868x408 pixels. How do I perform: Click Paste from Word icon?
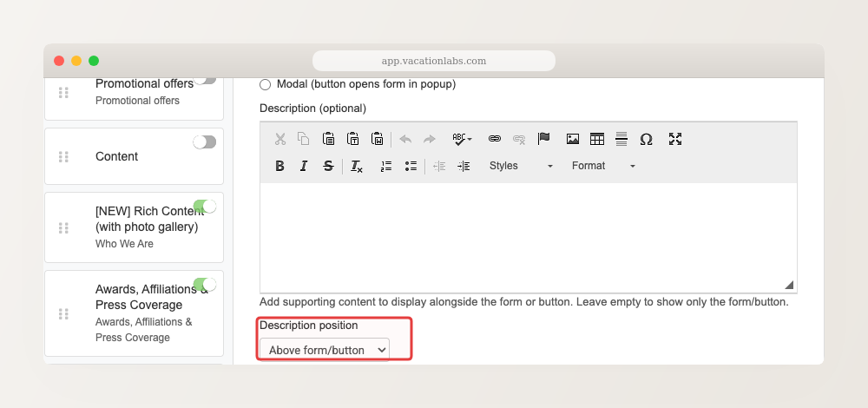(x=377, y=139)
